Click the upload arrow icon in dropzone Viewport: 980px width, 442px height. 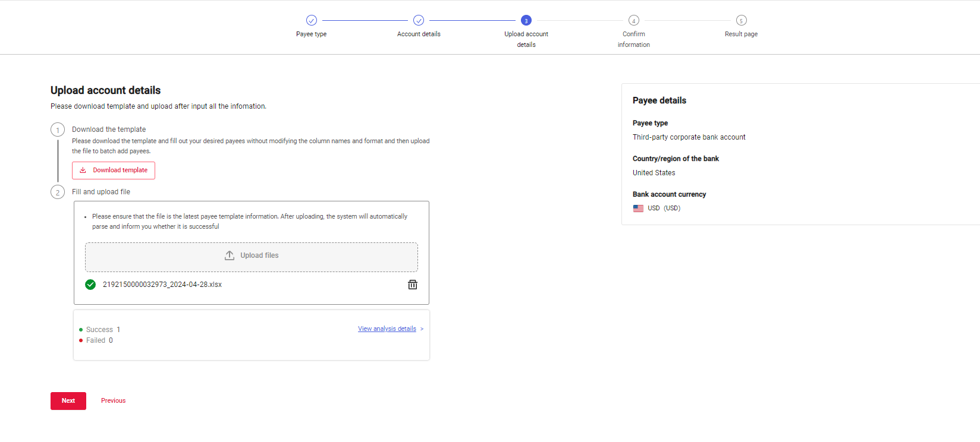tap(230, 255)
